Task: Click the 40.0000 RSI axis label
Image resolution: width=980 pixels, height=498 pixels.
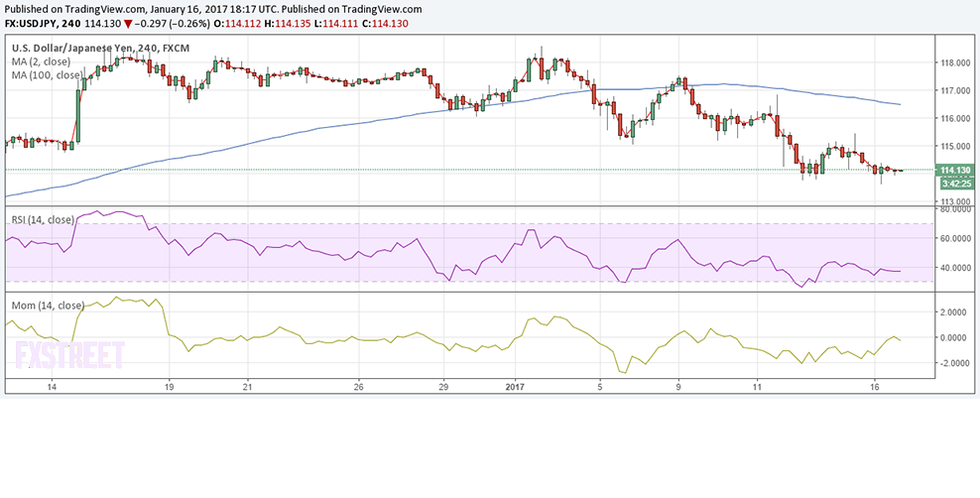Action: tap(954, 268)
